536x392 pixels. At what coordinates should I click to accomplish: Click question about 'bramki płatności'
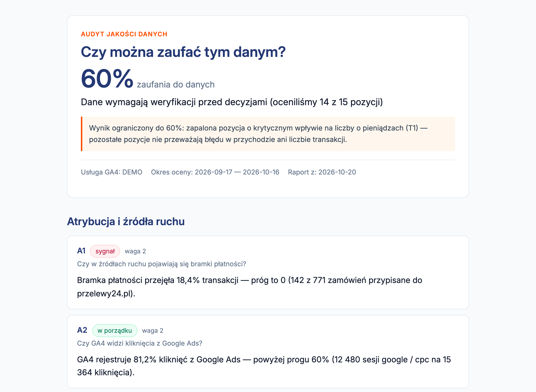pyautogui.click(x=162, y=264)
